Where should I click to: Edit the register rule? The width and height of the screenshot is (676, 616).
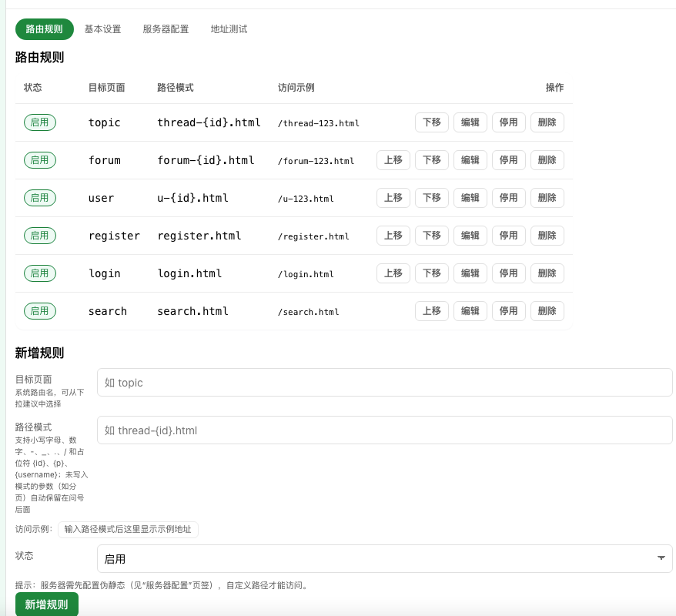[x=470, y=236]
